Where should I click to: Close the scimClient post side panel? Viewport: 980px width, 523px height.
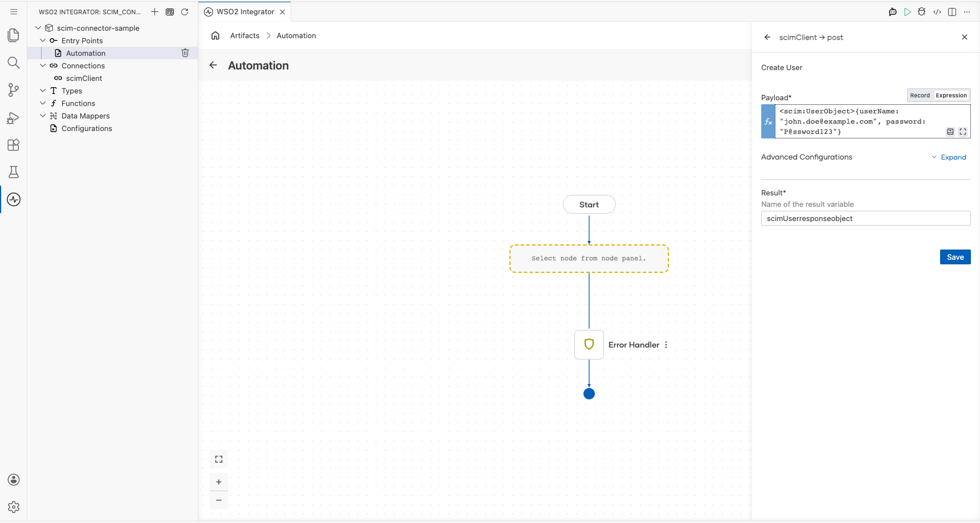click(965, 37)
